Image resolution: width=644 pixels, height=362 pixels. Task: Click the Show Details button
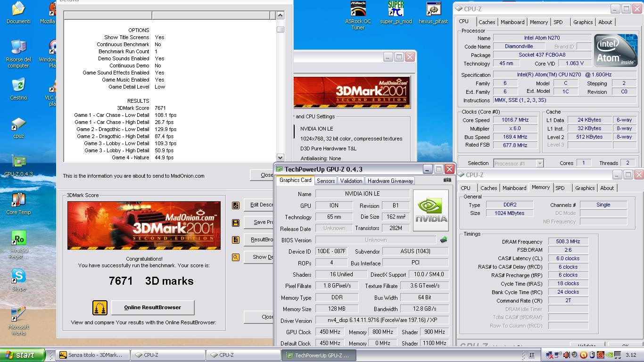click(x=259, y=257)
